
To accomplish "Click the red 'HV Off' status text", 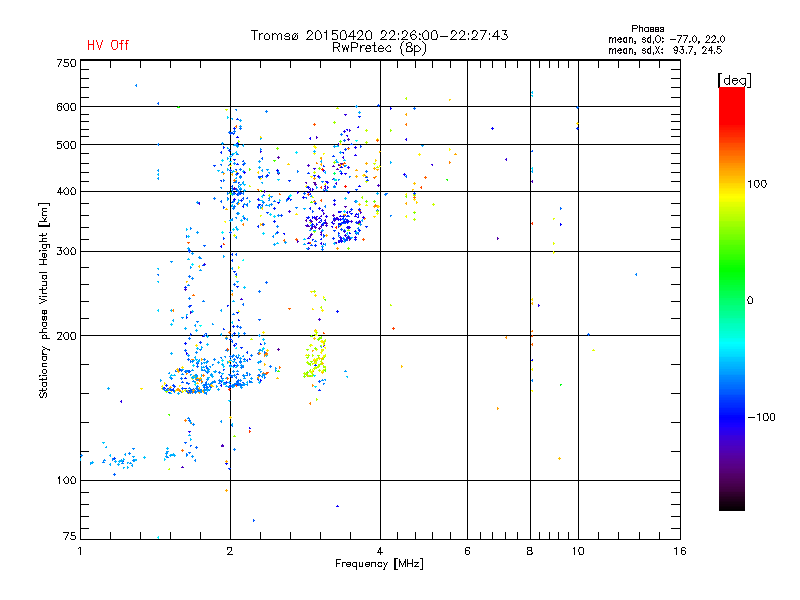I will coord(108,45).
